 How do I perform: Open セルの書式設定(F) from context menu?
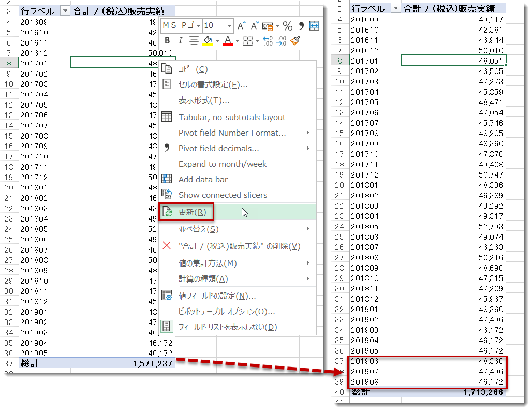(238, 84)
